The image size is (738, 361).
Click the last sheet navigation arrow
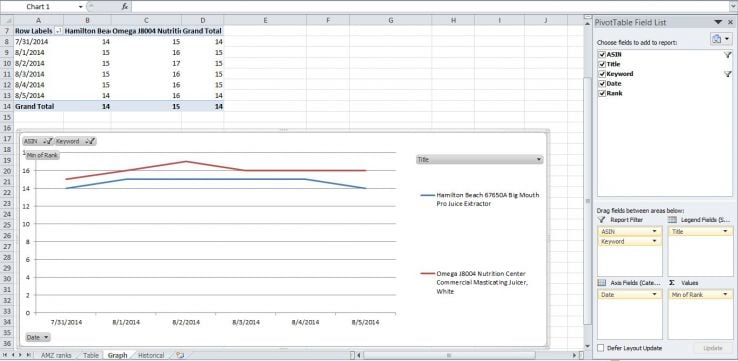click(x=29, y=355)
